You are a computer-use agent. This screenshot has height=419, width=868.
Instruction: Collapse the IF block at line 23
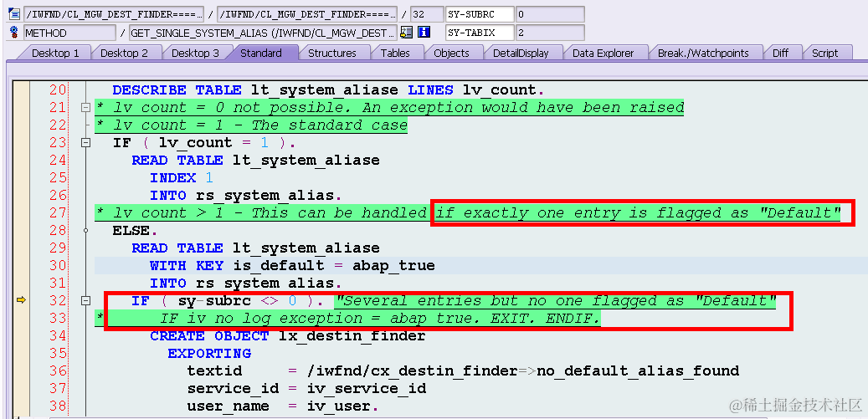pyautogui.click(x=86, y=143)
